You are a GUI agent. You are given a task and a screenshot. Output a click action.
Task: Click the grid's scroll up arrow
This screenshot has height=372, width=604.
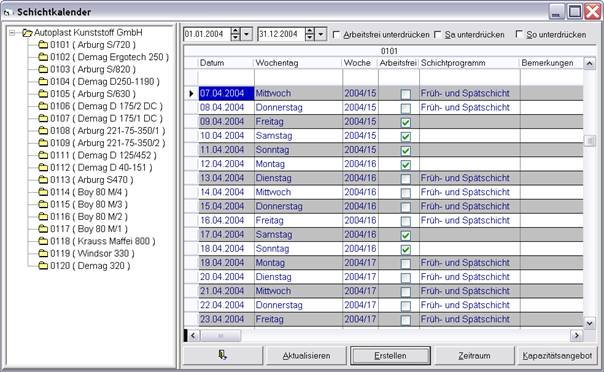(589, 63)
